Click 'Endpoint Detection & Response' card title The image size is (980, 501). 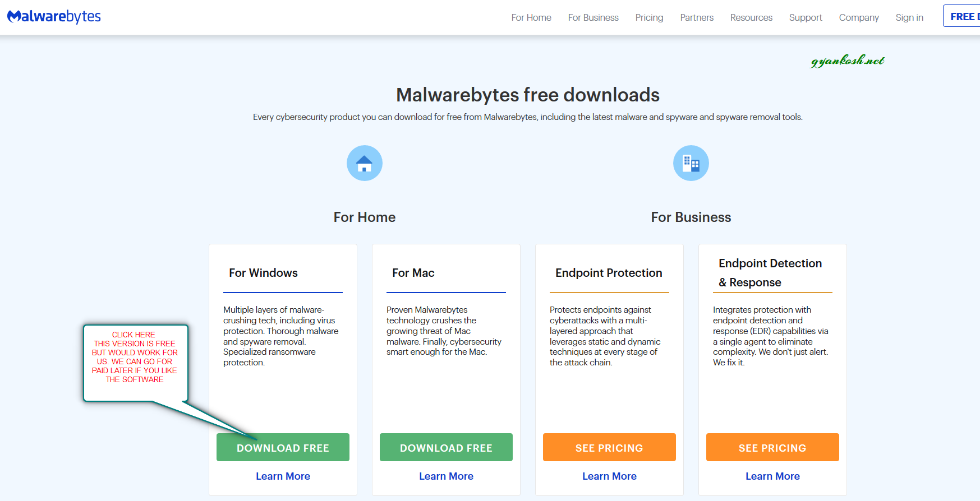(770, 273)
